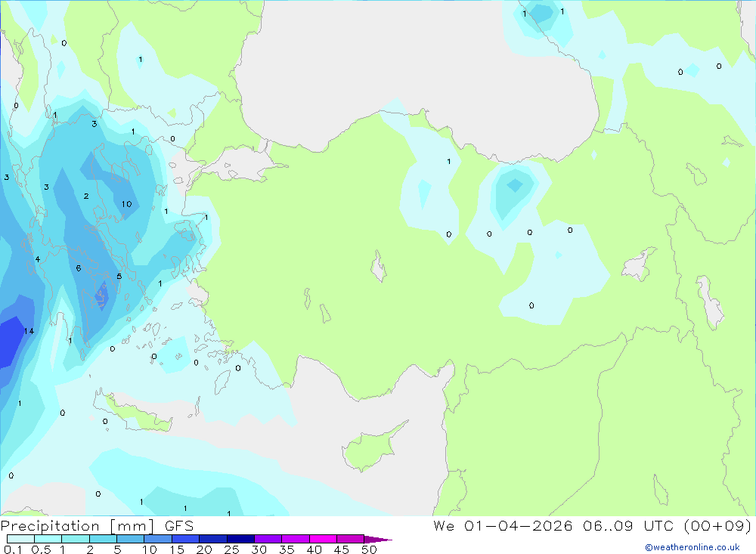
Task: Click the '40' legend scale label
Action: pyautogui.click(x=314, y=549)
